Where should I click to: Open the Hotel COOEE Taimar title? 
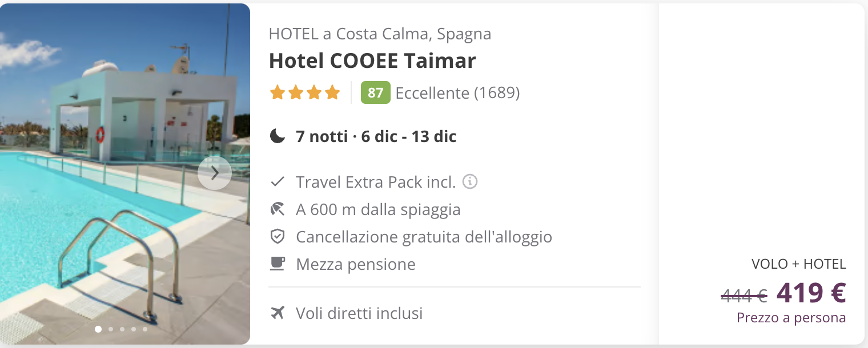(x=372, y=60)
